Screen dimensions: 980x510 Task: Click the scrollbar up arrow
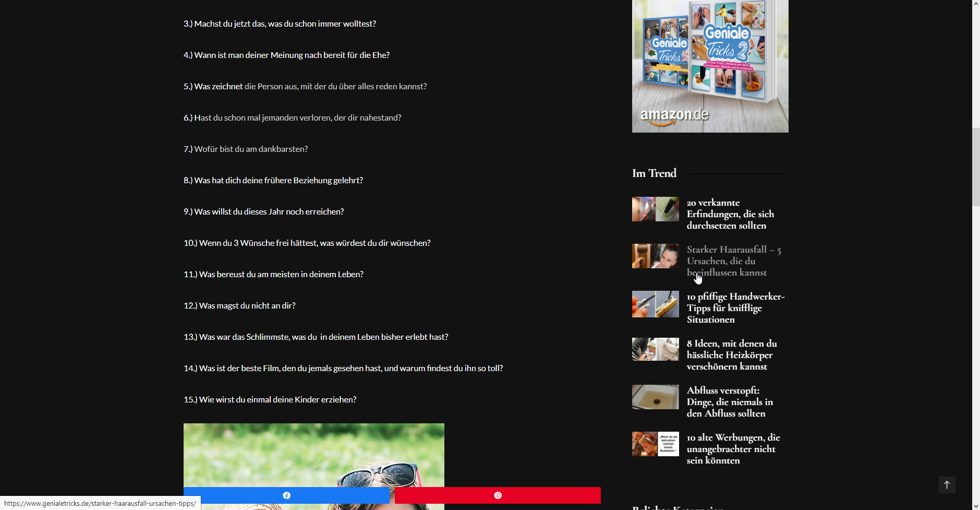tap(976, 4)
